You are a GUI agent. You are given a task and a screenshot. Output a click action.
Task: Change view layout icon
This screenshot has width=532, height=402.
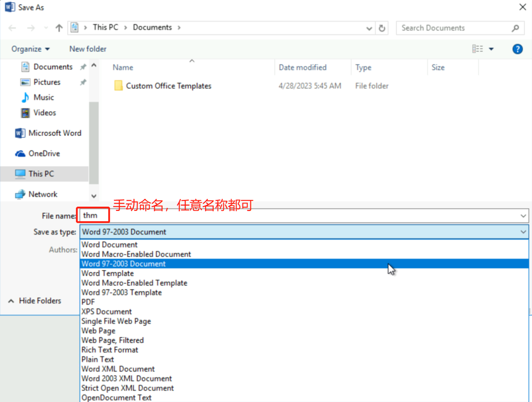pyautogui.click(x=478, y=49)
